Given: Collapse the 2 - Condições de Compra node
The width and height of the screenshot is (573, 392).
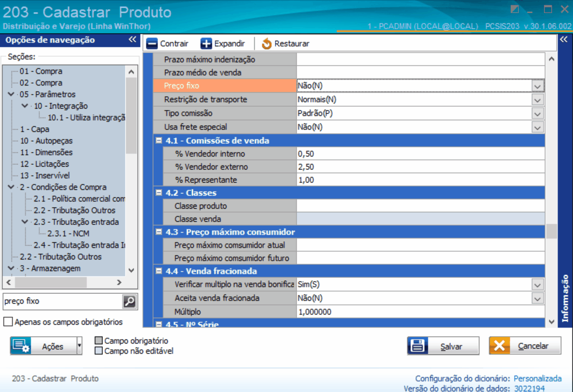Looking at the screenshot, I should tap(11, 187).
